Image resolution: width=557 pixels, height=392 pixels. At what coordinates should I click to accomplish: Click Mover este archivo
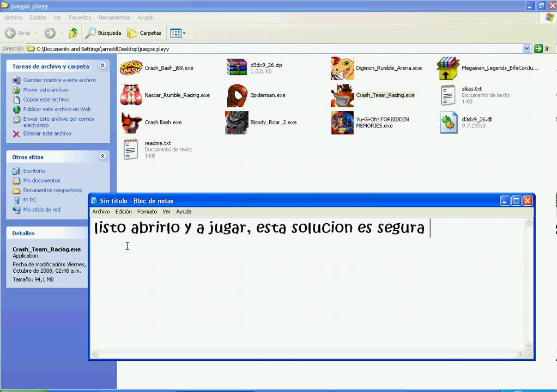click(x=45, y=90)
